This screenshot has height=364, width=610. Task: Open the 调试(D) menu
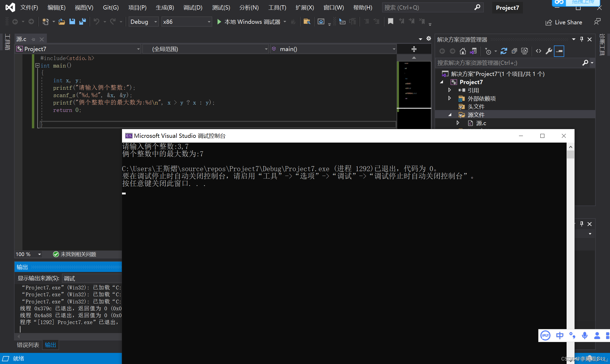(x=193, y=7)
